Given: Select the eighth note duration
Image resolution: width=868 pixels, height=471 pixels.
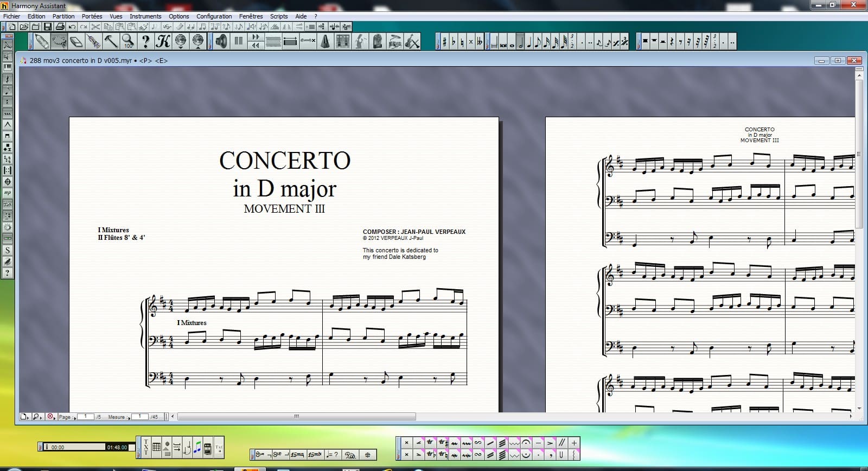Looking at the screenshot, I should [x=538, y=42].
